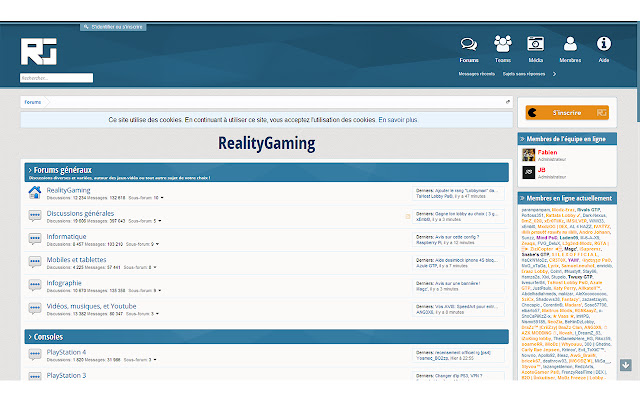This screenshot has width=640, height=400.
Task: Click the RG site logo
Action: click(39, 51)
